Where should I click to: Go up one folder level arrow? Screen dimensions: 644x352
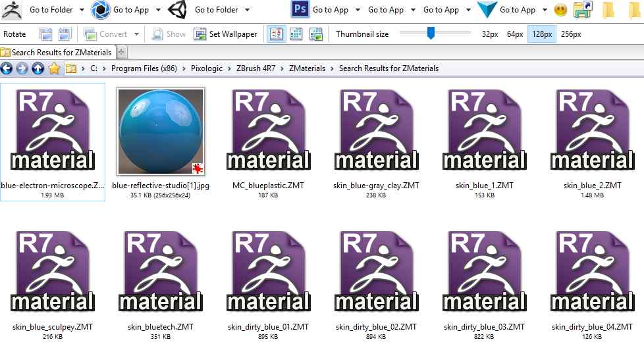[x=38, y=68]
